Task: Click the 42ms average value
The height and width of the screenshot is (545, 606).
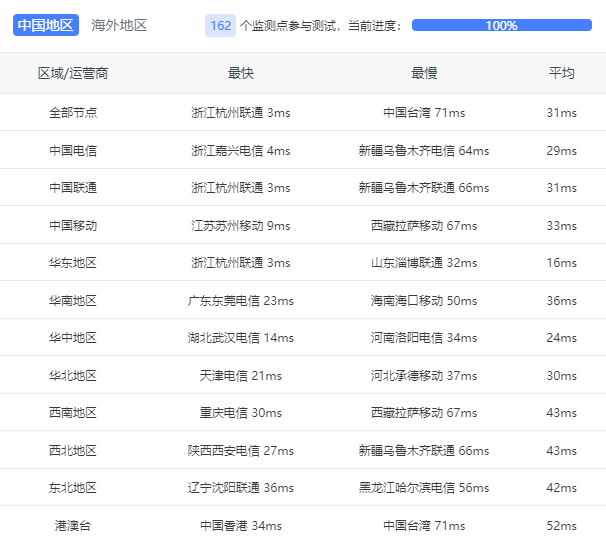Action: pos(562,487)
